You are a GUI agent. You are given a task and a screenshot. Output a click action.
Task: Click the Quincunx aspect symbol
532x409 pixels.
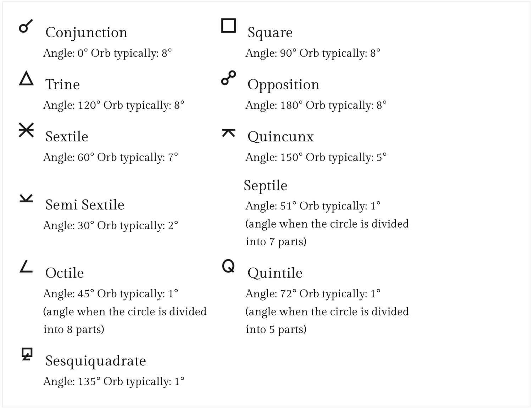(228, 133)
